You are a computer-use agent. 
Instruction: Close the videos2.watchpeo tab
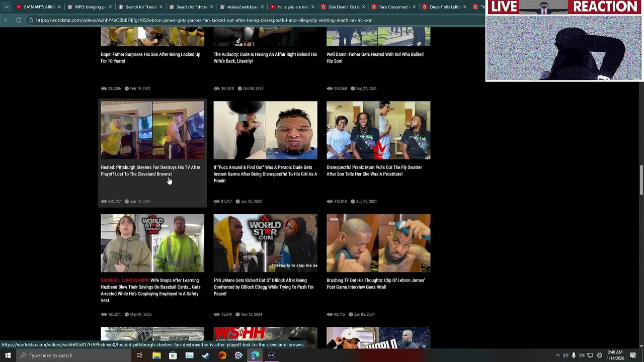[x=262, y=7]
